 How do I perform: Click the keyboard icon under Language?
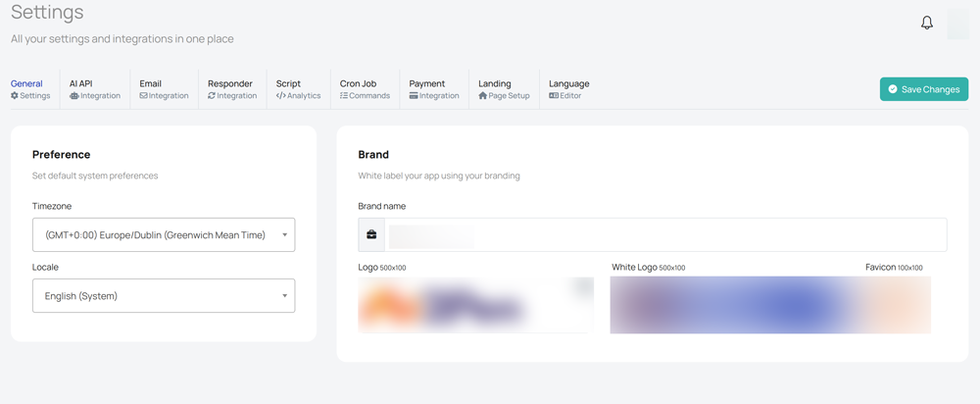point(554,96)
